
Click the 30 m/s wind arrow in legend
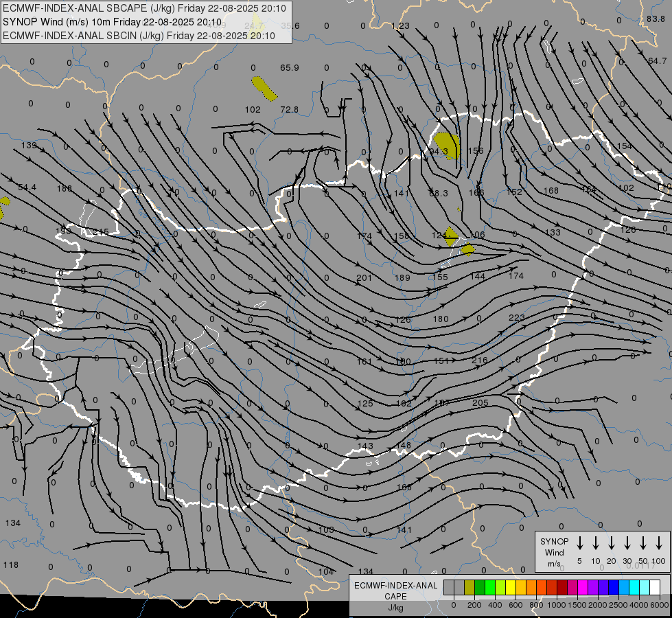[627, 543]
